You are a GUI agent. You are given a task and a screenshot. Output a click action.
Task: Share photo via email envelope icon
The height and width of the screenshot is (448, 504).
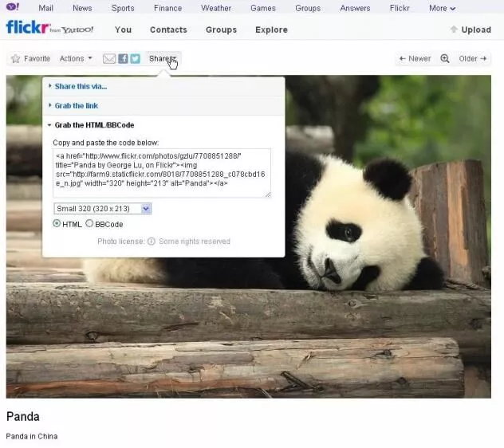109,59
